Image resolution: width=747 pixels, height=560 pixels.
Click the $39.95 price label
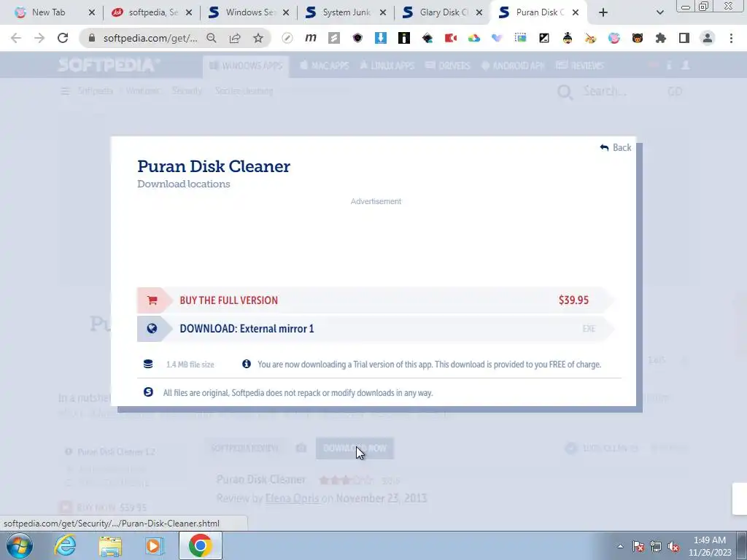point(573,300)
